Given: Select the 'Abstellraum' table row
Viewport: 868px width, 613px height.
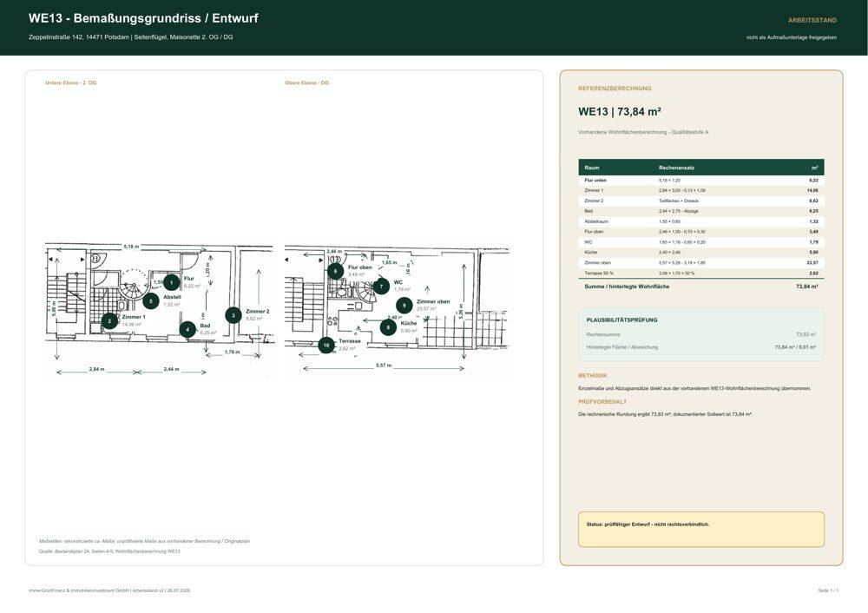Looking at the screenshot, I should [701, 221].
